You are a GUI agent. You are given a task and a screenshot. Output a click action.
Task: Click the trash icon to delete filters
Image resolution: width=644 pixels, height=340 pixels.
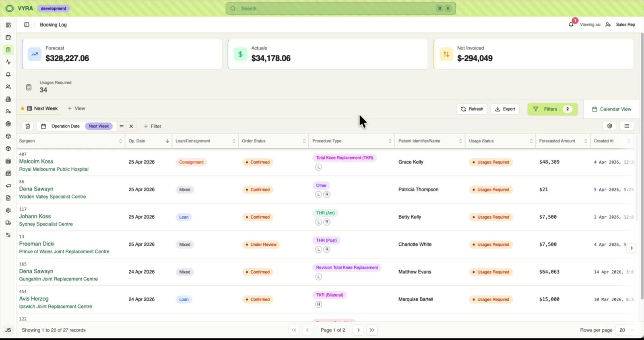[x=28, y=126]
